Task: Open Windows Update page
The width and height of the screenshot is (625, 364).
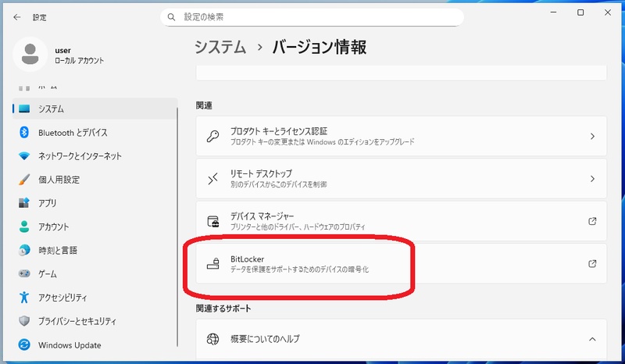Action: pyautogui.click(x=95, y=344)
